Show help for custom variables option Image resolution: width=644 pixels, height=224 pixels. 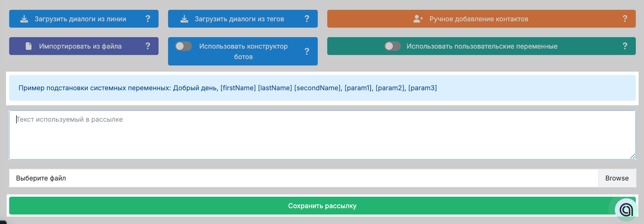tap(625, 46)
